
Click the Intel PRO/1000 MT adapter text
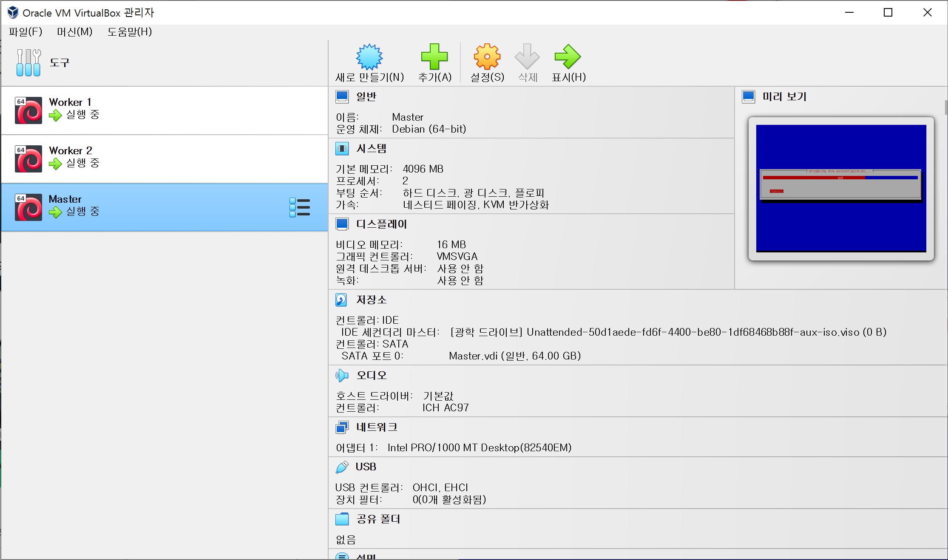tap(480, 448)
